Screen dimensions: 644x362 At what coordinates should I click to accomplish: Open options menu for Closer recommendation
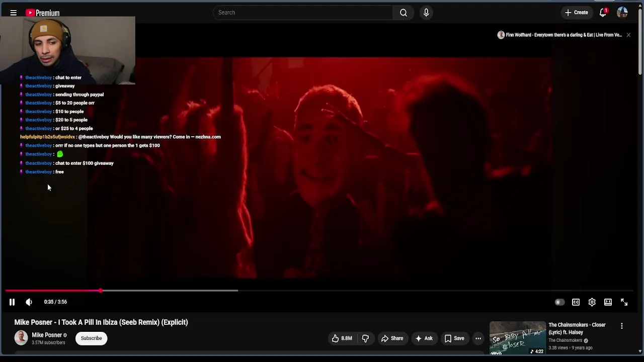pyautogui.click(x=622, y=326)
